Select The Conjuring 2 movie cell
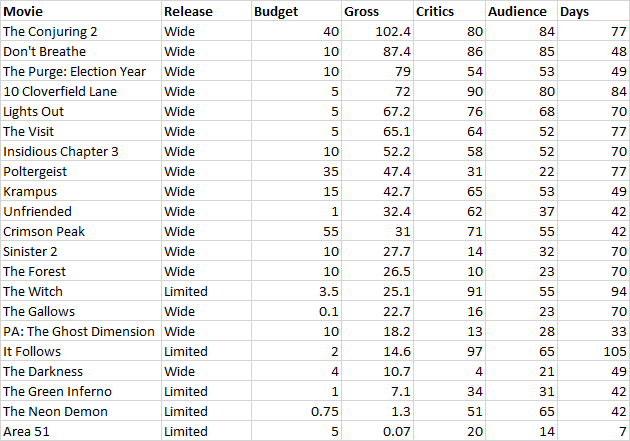Screen dimensions: 630x441 pyautogui.click(x=80, y=31)
